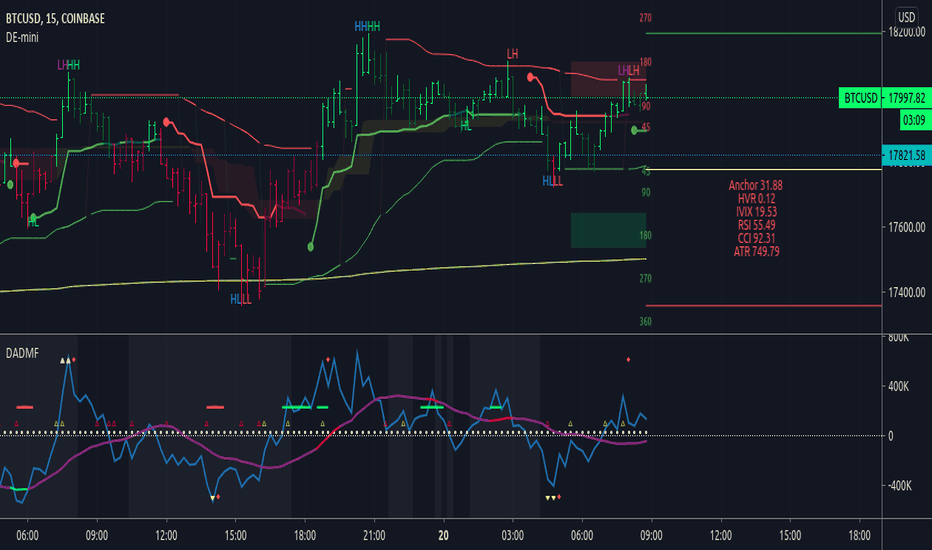Click the 21:00 time axis label
The height and width of the screenshot is (550, 932).
point(374,535)
